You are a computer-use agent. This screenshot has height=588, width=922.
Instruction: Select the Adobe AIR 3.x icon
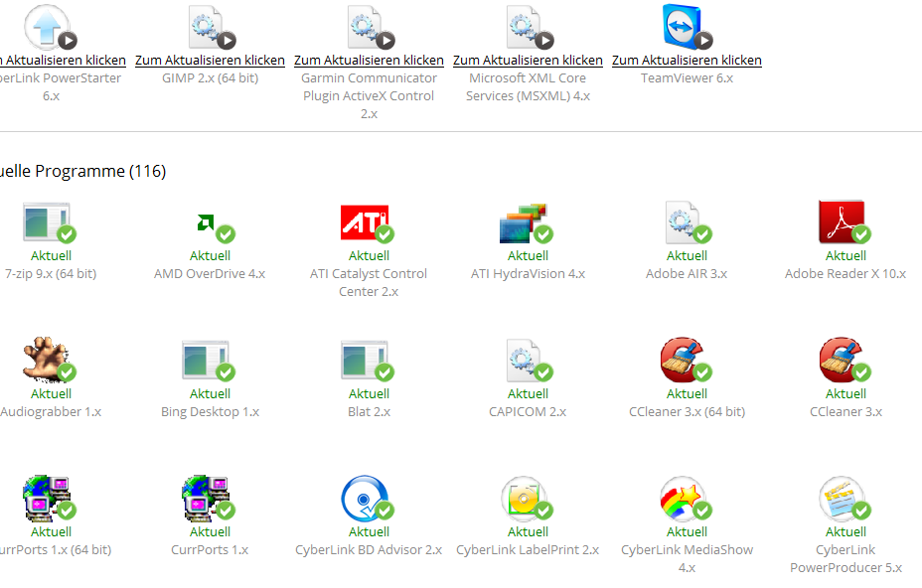[x=684, y=223]
